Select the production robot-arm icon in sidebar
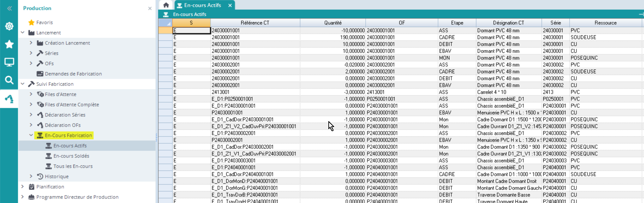The image size is (644, 203). [x=9, y=99]
